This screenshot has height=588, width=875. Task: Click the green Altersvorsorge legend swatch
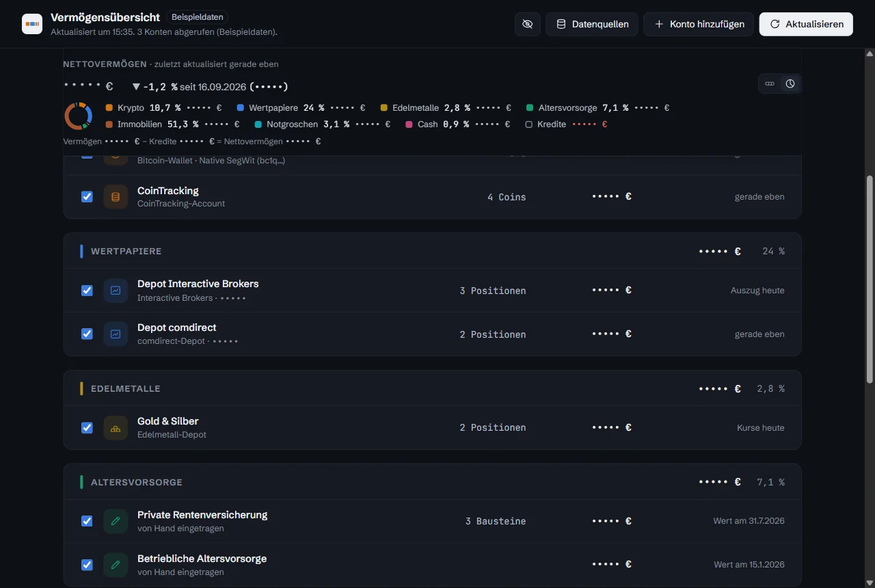[x=530, y=108]
